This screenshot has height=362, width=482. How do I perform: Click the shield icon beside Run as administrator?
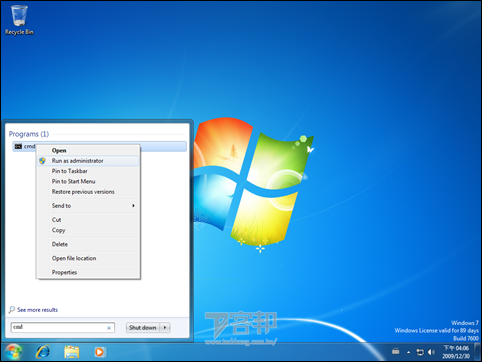click(42, 161)
